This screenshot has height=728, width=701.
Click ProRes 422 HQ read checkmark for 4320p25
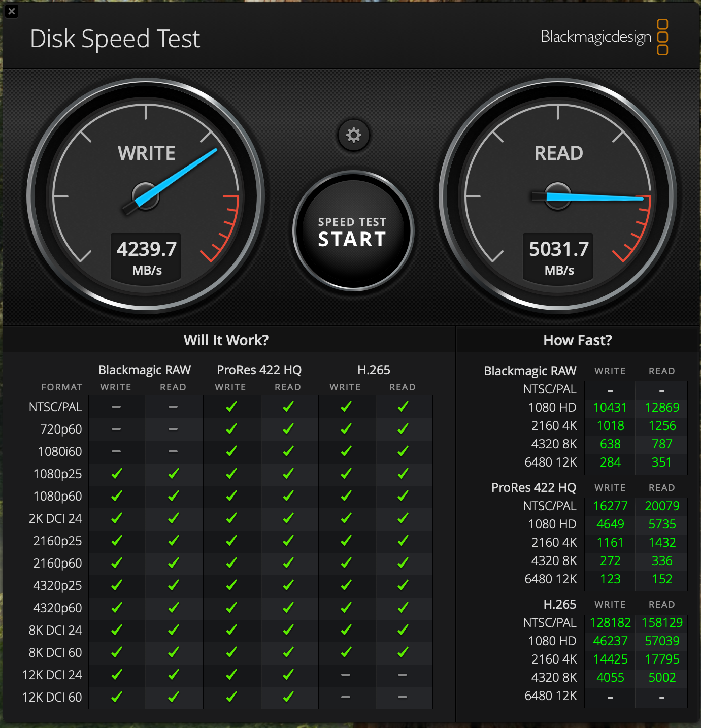tap(288, 585)
